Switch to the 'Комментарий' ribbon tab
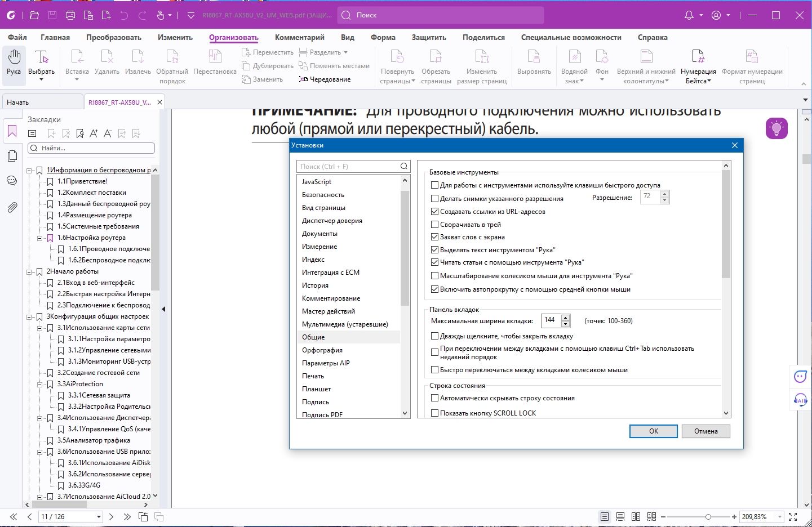This screenshot has height=527, width=812. (299, 37)
